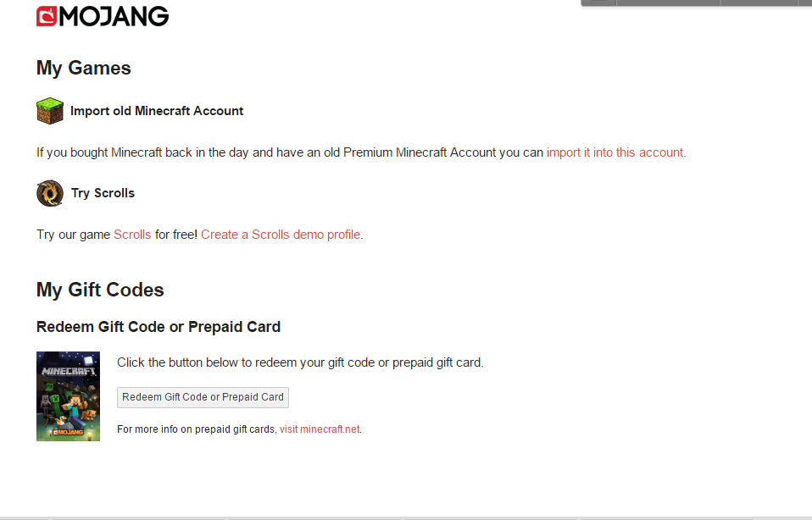Screen dimensions: 812x520
Task: Click the "For more info on prepaid gift cards" text
Action: click(x=197, y=429)
